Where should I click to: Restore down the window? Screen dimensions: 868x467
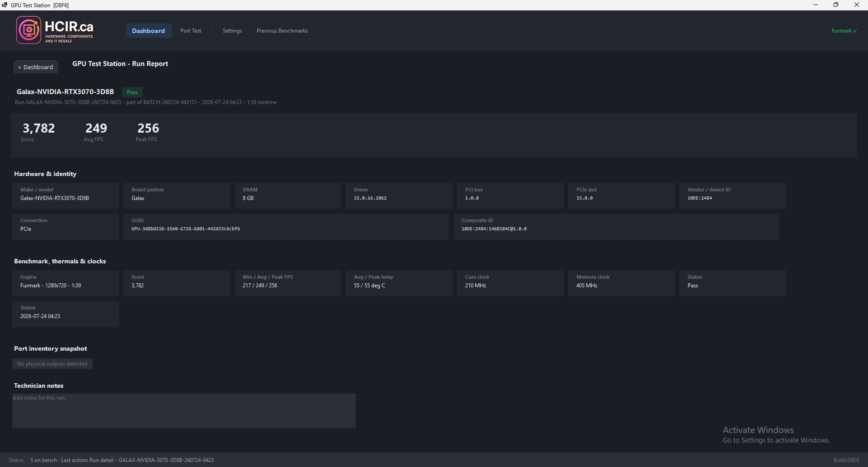coord(836,5)
